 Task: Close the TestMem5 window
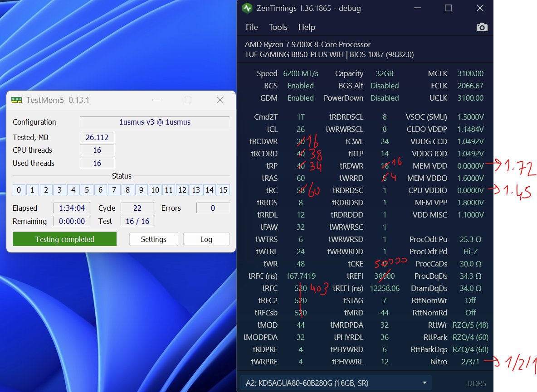click(x=220, y=100)
